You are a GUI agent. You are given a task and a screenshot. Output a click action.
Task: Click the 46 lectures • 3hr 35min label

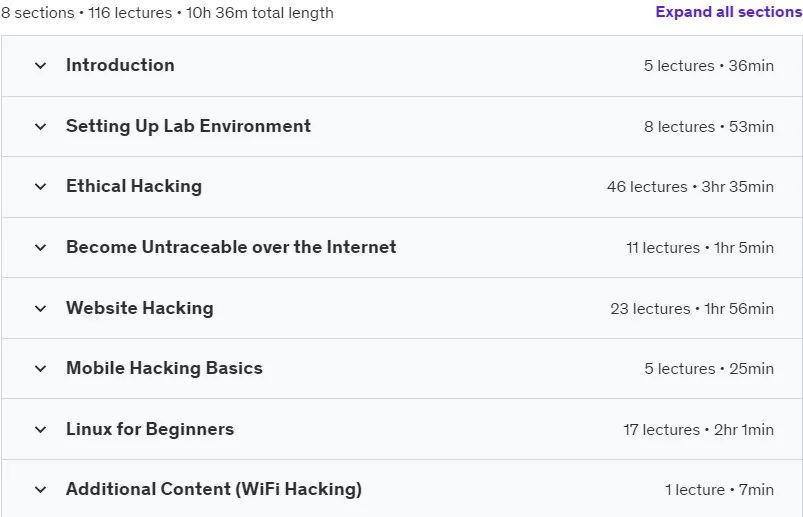(690, 187)
